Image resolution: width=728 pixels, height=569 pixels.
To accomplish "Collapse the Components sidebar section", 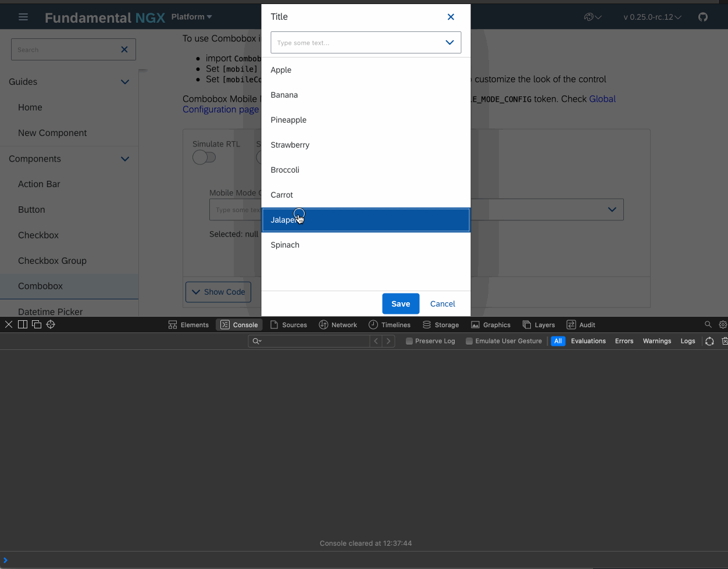I will [125, 159].
